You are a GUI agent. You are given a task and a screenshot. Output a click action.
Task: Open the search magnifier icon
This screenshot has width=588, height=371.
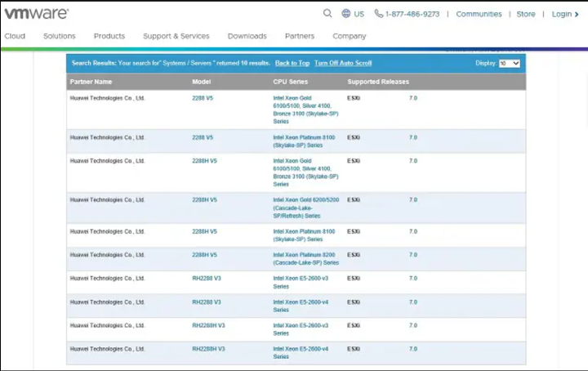327,14
